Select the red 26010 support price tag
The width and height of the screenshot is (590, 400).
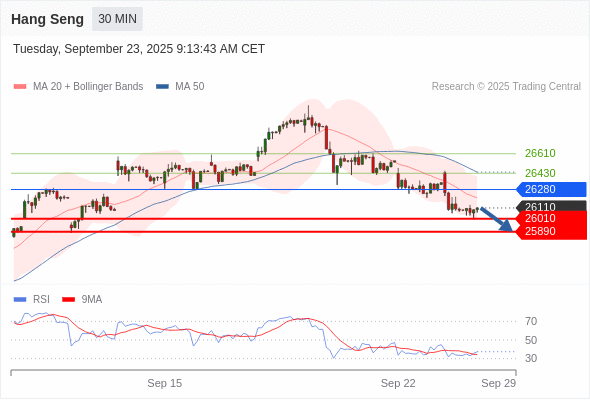pos(552,218)
